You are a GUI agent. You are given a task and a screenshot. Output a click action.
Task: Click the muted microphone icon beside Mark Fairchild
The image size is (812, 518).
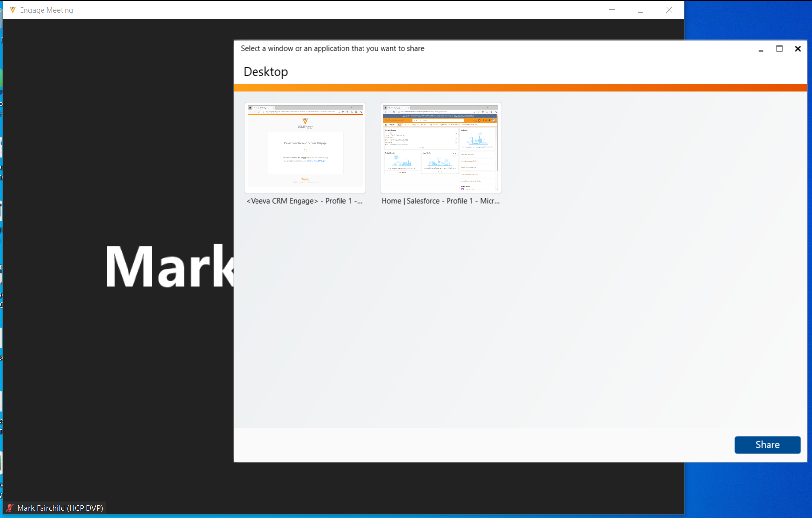click(9, 508)
